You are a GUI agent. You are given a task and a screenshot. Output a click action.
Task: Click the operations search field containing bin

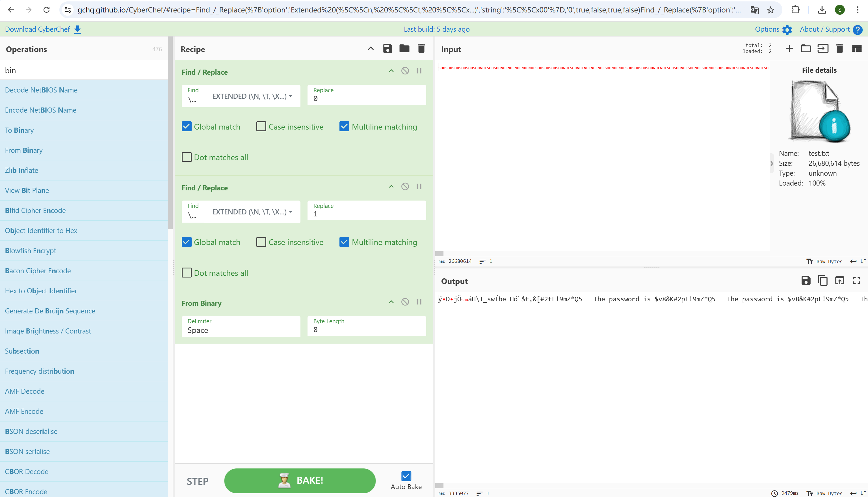(84, 70)
